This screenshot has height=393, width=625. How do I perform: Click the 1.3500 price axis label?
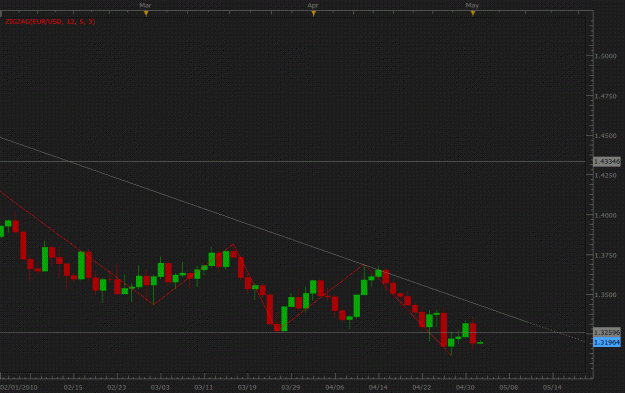(605, 295)
